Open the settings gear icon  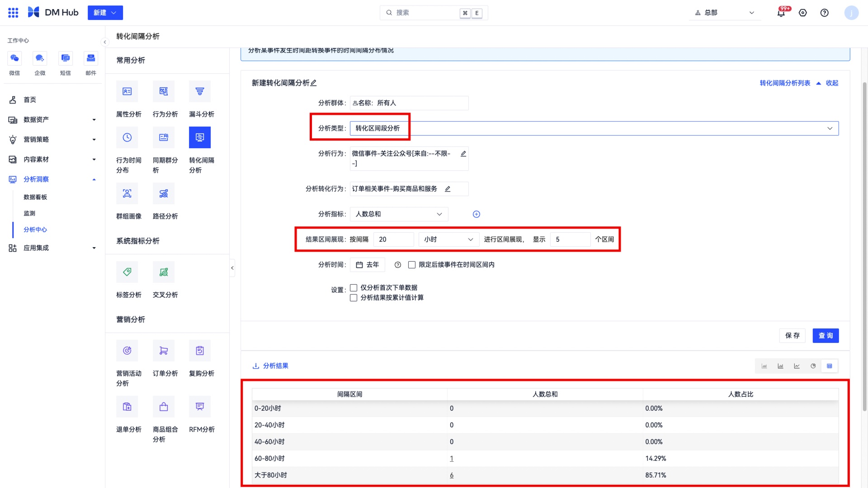[x=803, y=13]
